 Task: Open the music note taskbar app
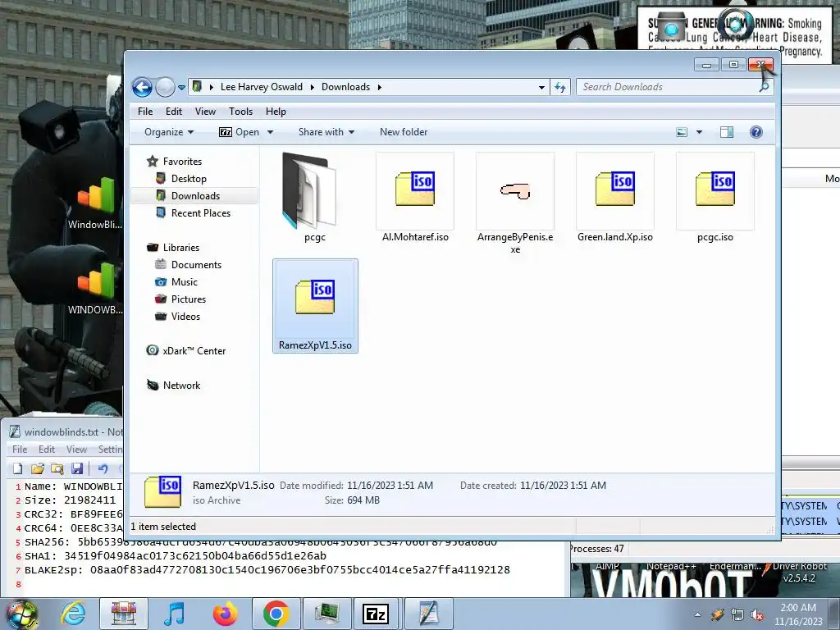click(174, 614)
